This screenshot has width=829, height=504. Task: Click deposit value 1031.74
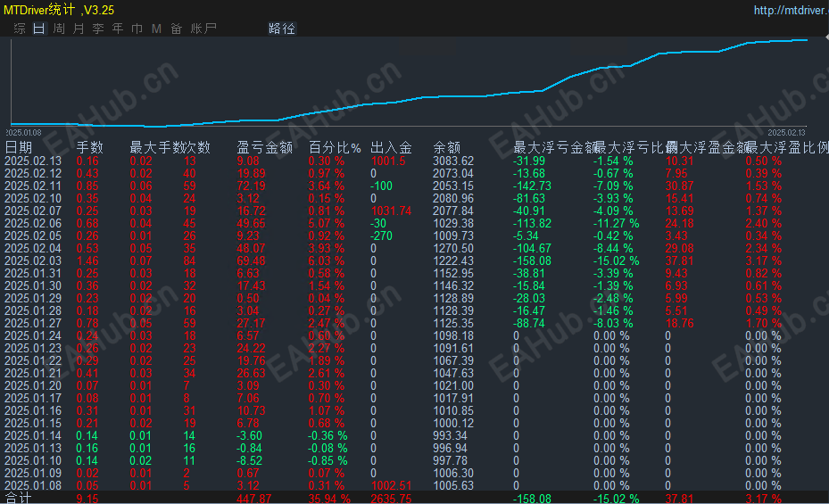coord(391,211)
